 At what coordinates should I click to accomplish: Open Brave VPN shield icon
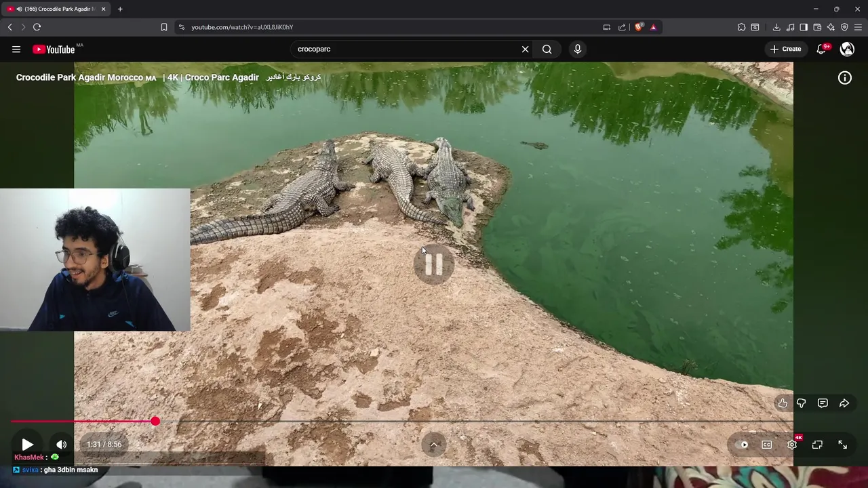pyautogui.click(x=844, y=27)
